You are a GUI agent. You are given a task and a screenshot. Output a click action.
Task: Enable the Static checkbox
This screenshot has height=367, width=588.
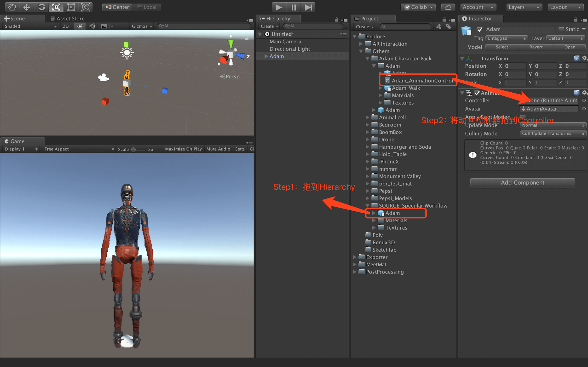pos(561,29)
